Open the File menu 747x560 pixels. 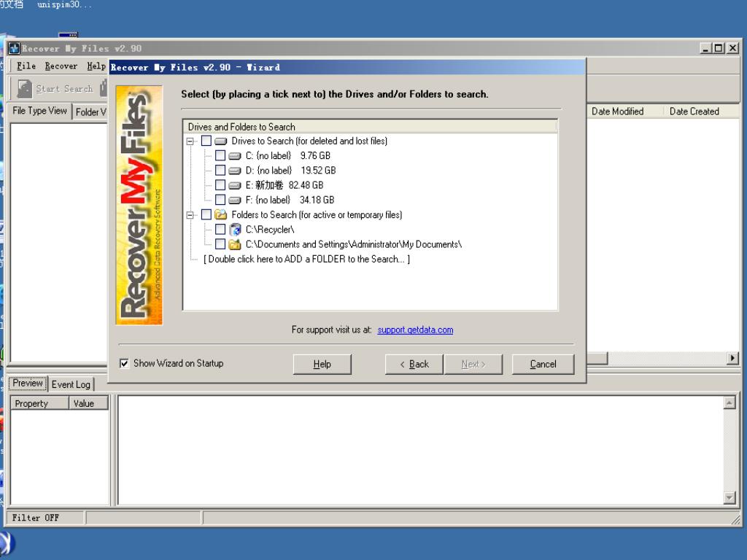pos(26,66)
